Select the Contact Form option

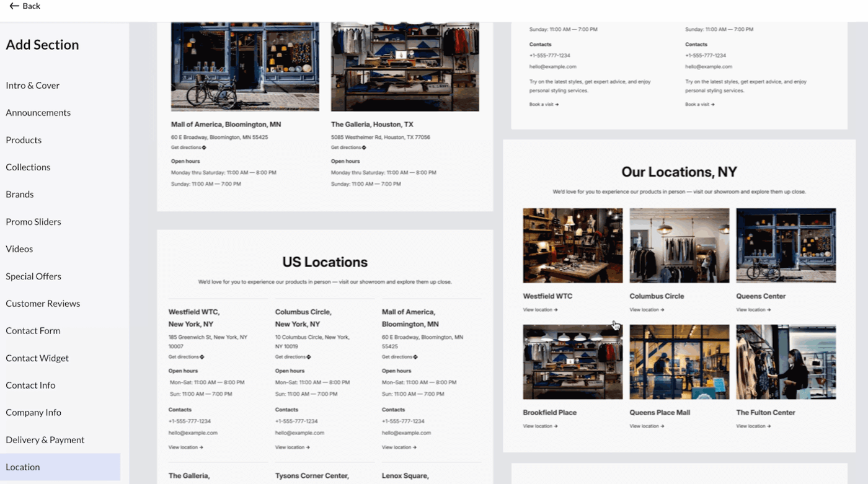pyautogui.click(x=33, y=330)
